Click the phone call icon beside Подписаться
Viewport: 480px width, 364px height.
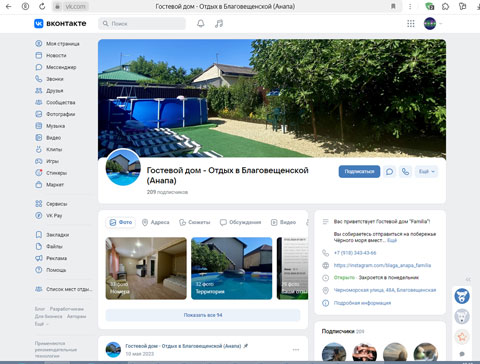405,172
